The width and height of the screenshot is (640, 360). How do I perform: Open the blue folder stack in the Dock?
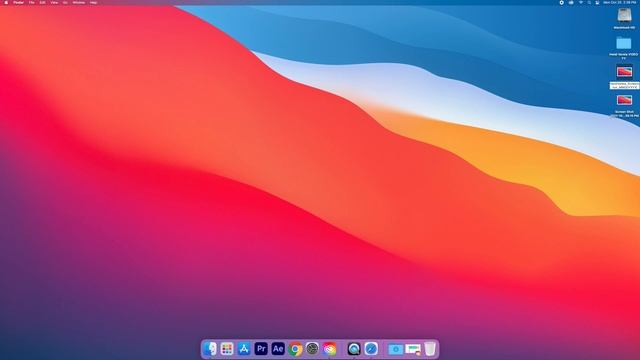(396, 349)
